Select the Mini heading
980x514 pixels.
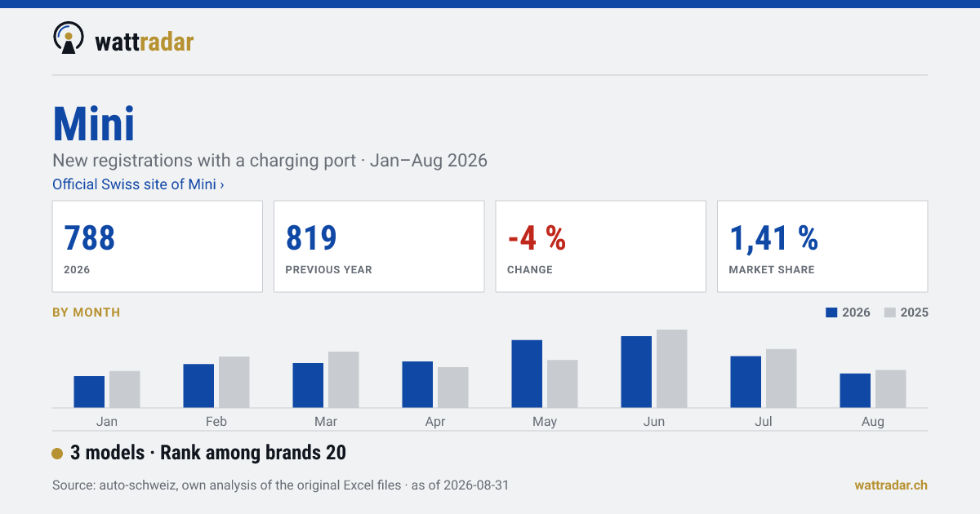click(94, 124)
